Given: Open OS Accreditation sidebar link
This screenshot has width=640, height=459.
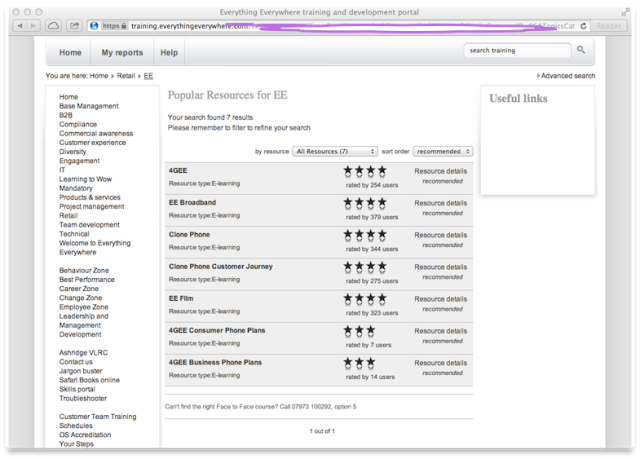Looking at the screenshot, I should pyautogui.click(x=85, y=435).
